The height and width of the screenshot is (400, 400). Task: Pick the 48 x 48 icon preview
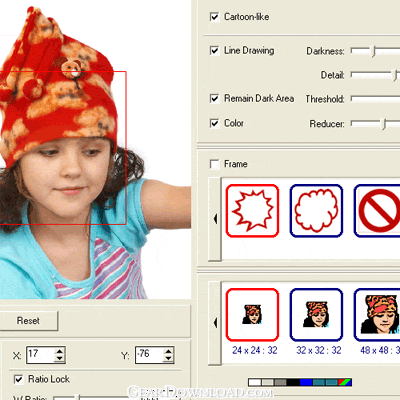(377, 315)
